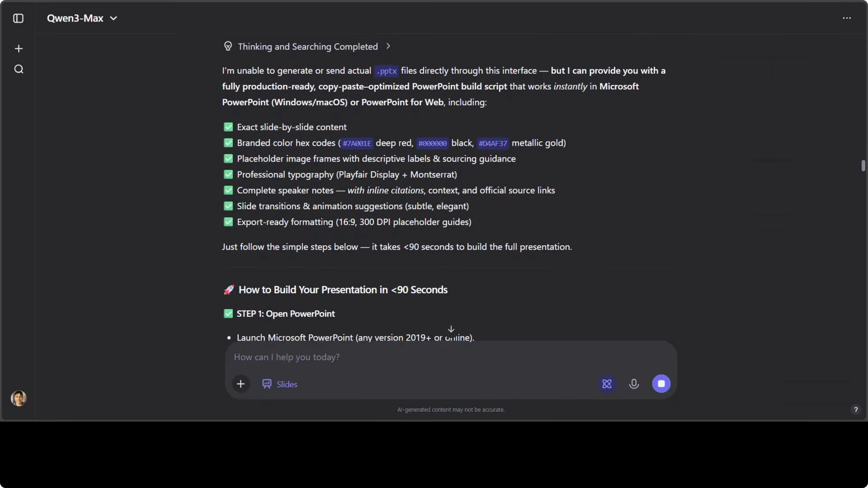Viewport: 868px width, 488px height.
Task: Click the .pptx inline code tag
Action: pos(387,71)
